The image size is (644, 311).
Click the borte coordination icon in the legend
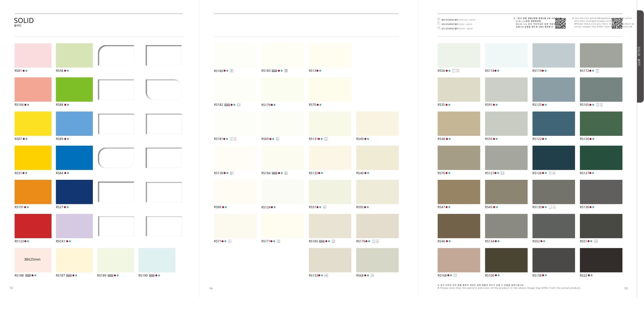[x=439, y=28]
